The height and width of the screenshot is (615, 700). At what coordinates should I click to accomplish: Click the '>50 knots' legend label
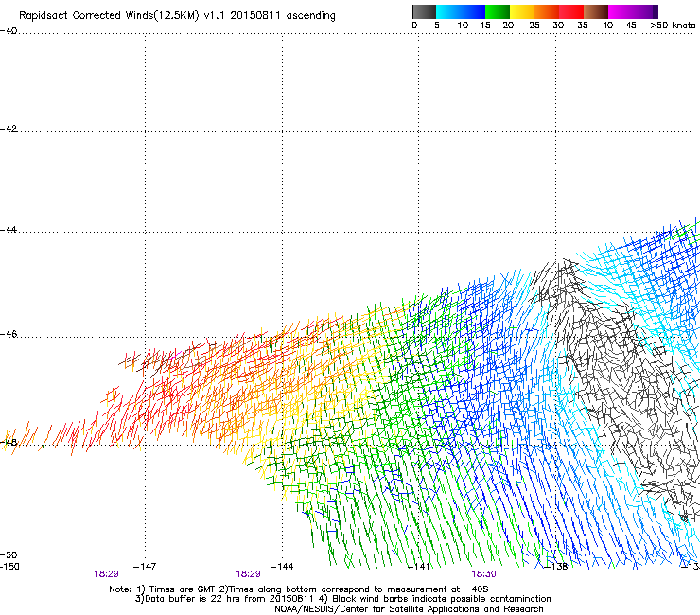click(673, 26)
